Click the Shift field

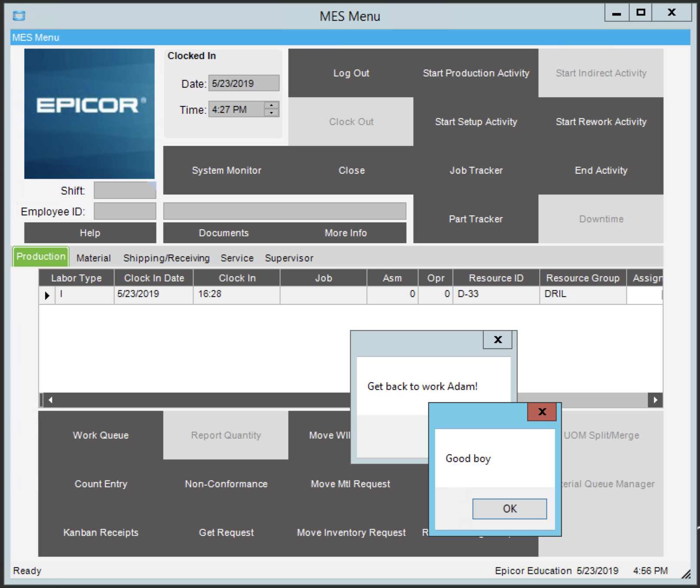coord(125,190)
